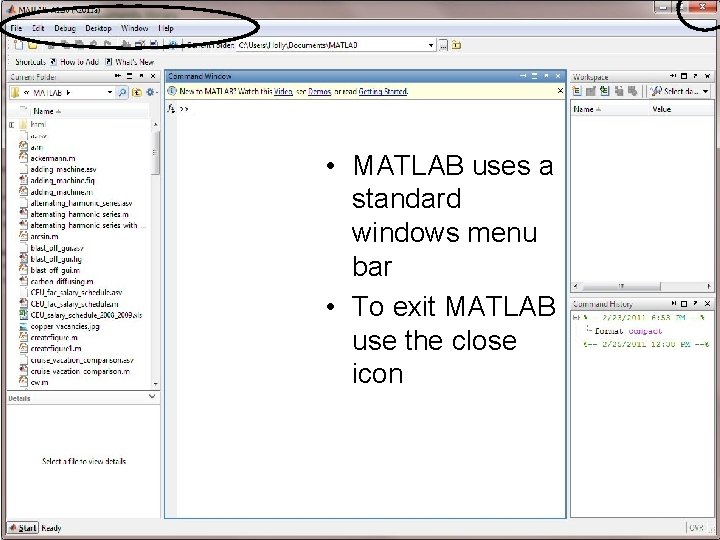Screen dimensions: 720x540
Task: Click Open Variable icon in Workspace toolbar
Action: pyautogui.click(x=591, y=91)
